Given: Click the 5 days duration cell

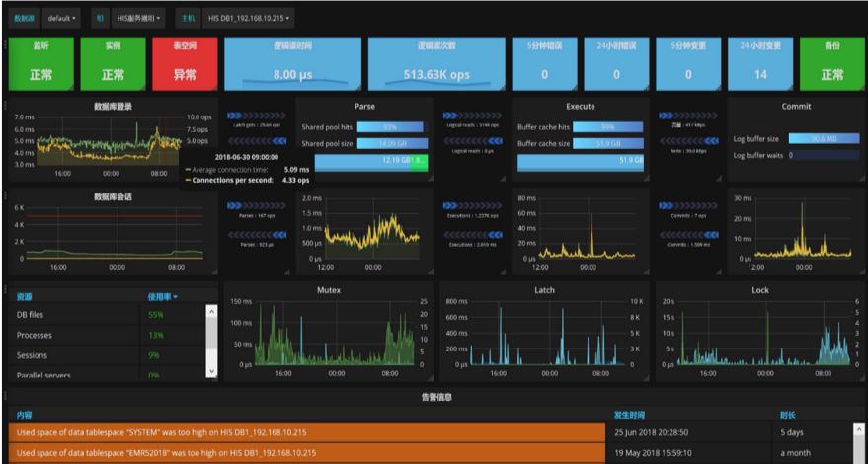Looking at the screenshot, I should tap(792, 432).
